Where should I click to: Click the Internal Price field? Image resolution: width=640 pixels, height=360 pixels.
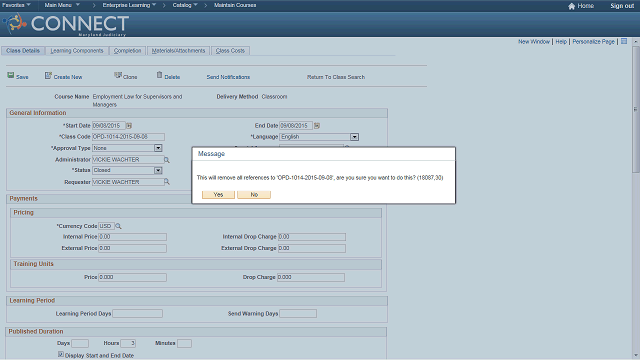pos(132,237)
